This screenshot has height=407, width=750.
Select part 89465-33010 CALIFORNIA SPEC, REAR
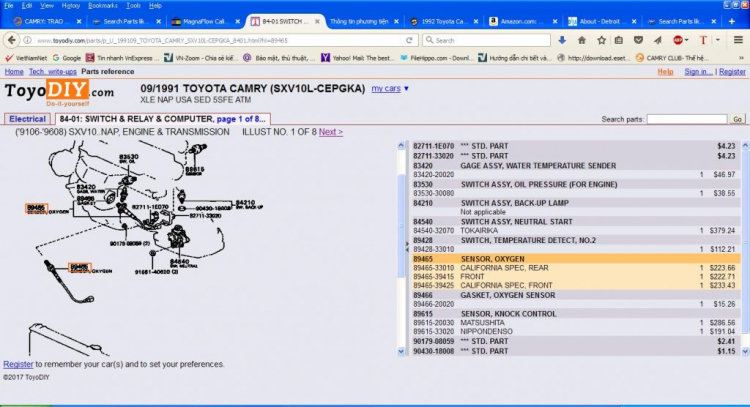[576, 268]
